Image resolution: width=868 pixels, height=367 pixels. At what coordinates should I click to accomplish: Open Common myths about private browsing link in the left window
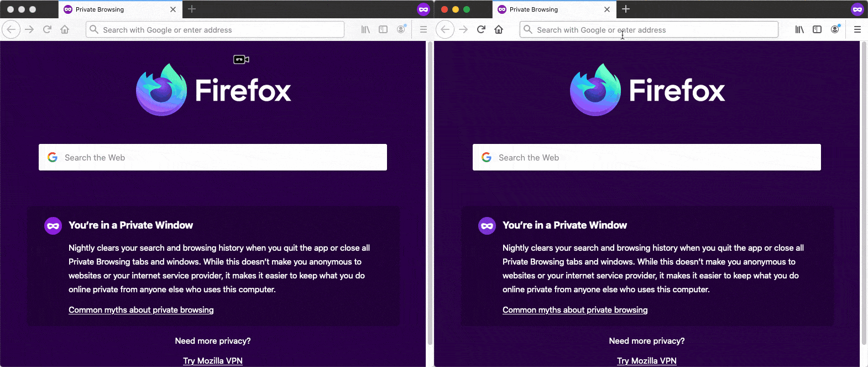[x=141, y=310]
